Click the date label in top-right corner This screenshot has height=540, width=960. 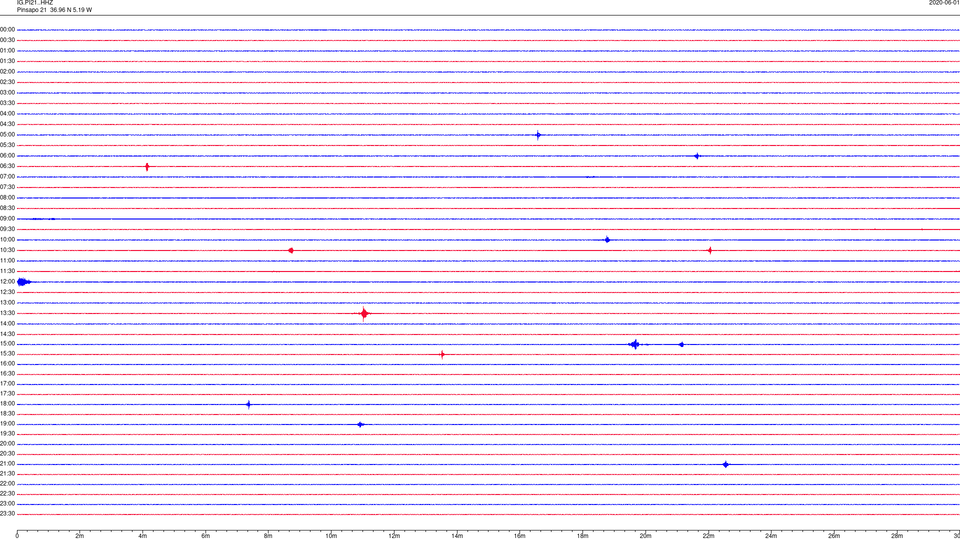(944, 3)
